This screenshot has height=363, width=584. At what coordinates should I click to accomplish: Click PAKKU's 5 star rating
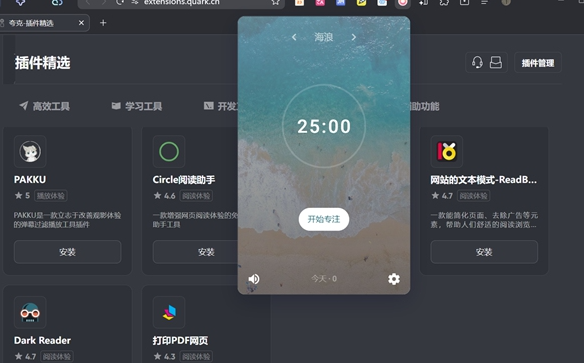click(x=22, y=196)
